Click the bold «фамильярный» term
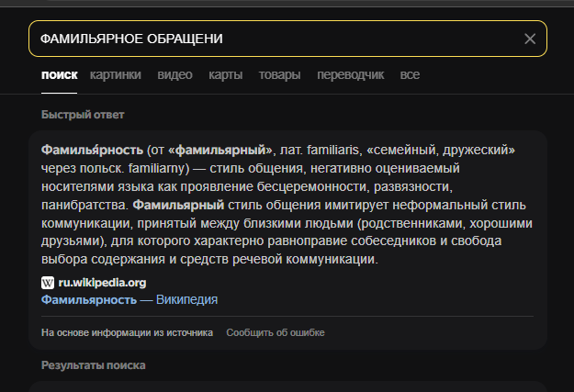 pyautogui.click(x=220, y=150)
